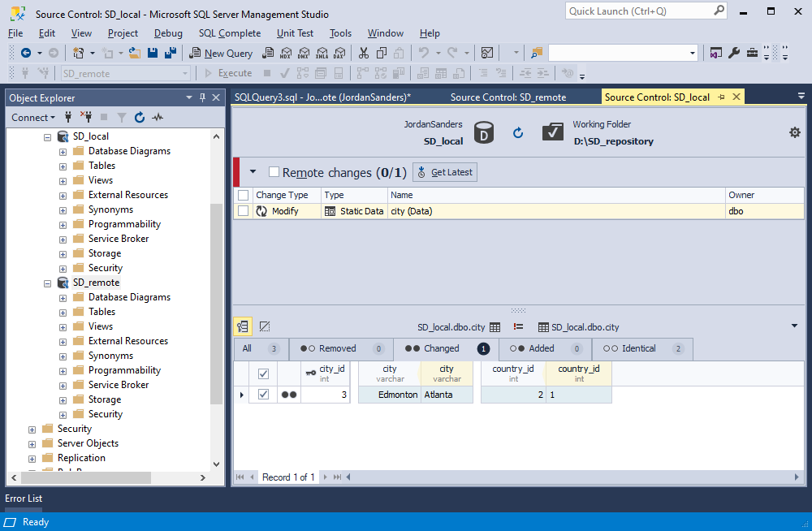Select the Removed filter tab
The height and width of the screenshot is (531, 812).
pos(341,348)
